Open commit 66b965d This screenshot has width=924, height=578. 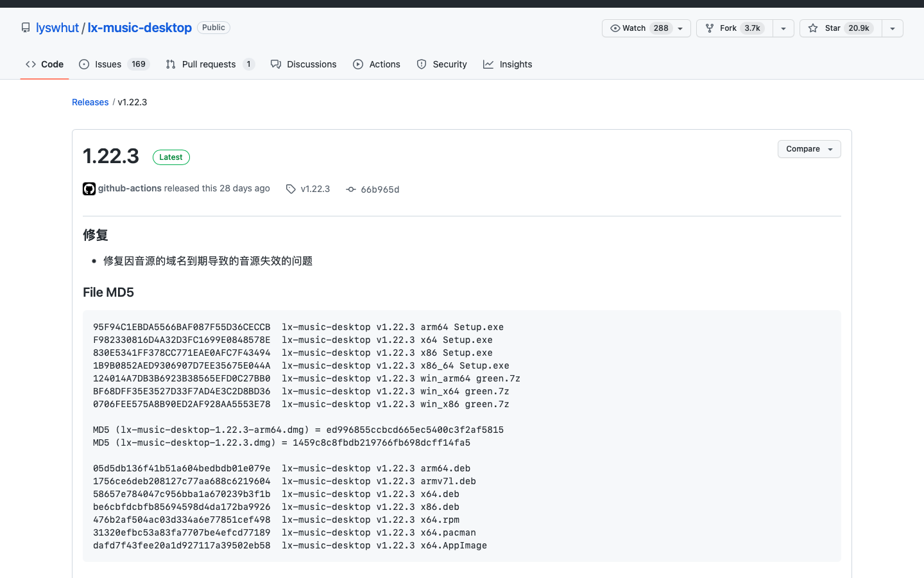[380, 189]
